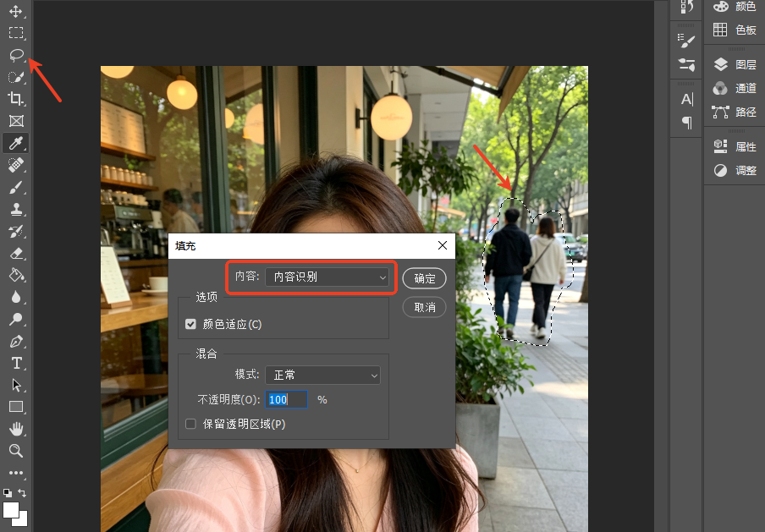This screenshot has width=765, height=532.
Task: Open the 路径 panel
Action: pos(735,112)
